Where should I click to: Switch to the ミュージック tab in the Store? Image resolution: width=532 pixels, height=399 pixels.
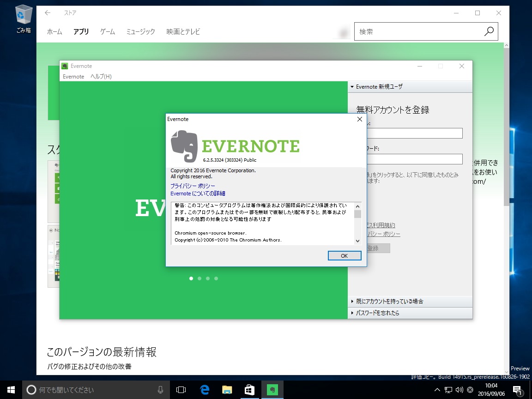point(140,31)
